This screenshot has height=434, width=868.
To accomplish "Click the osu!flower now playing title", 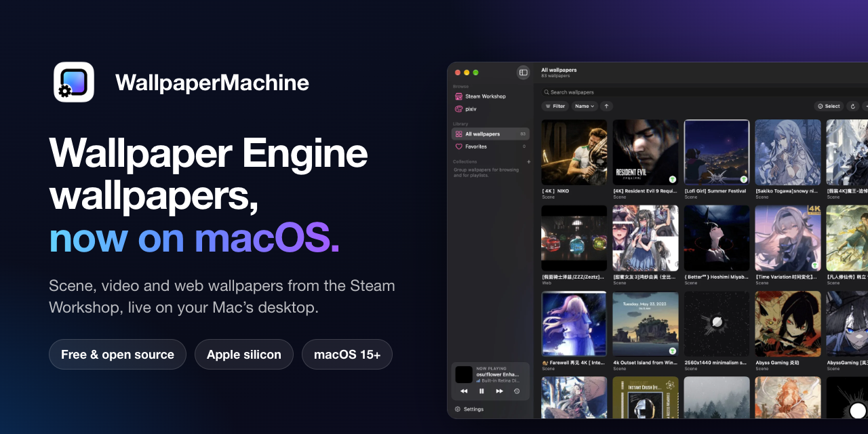I will pyautogui.click(x=498, y=374).
